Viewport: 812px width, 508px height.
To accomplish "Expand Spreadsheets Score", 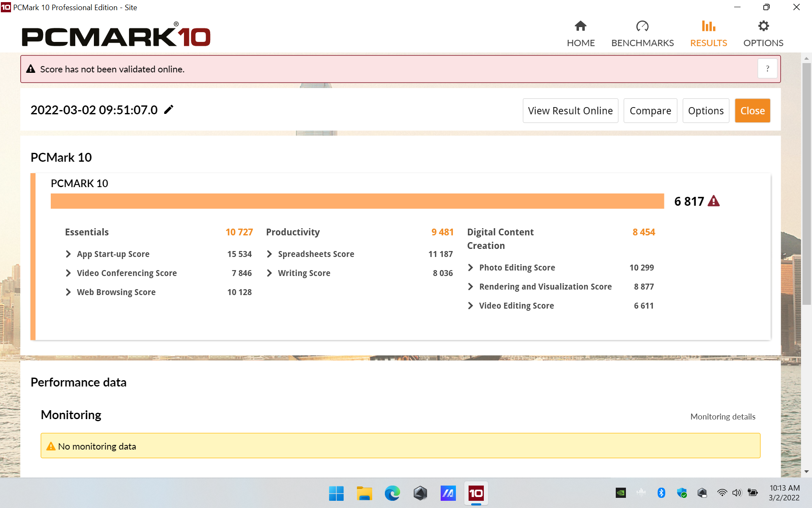I will pyautogui.click(x=269, y=254).
